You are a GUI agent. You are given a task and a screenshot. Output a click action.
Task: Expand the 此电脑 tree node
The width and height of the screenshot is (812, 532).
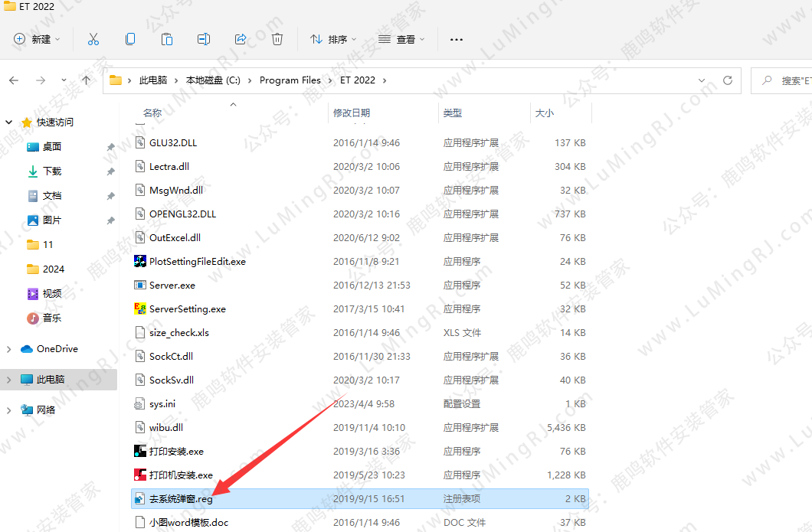tap(8, 380)
